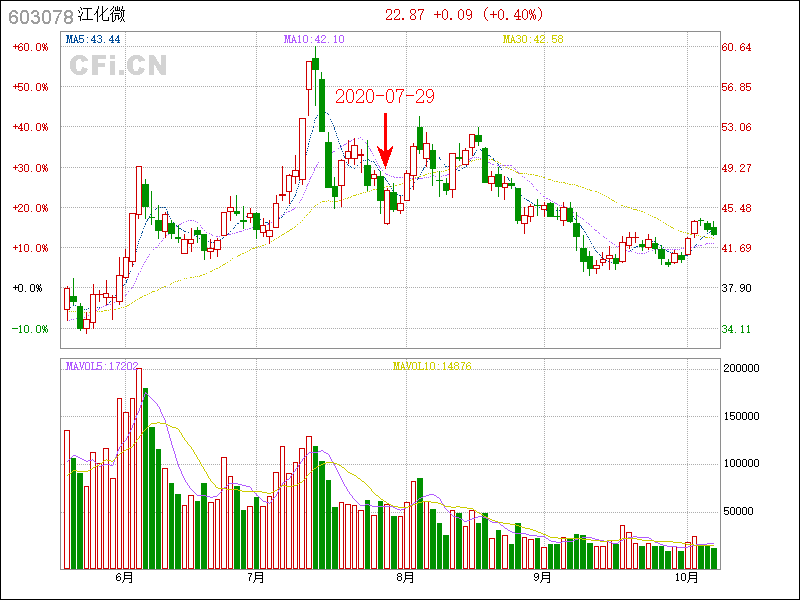
Task: Select the 6月 month on time axis
Action: pos(124,578)
